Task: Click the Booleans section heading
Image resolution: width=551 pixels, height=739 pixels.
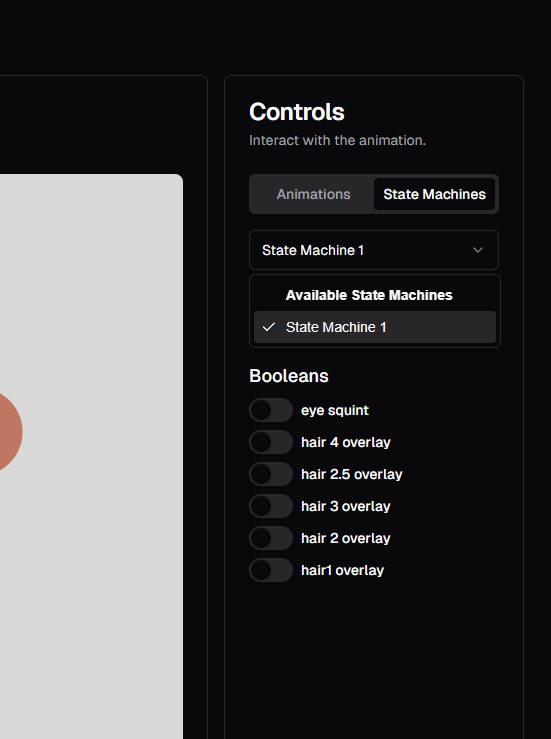Action: point(289,376)
